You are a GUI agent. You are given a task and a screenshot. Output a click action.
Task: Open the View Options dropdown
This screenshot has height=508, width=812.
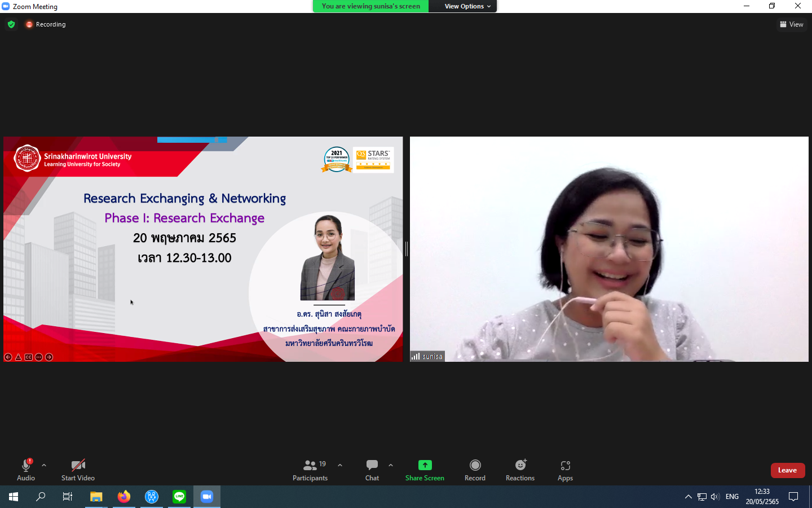467,6
